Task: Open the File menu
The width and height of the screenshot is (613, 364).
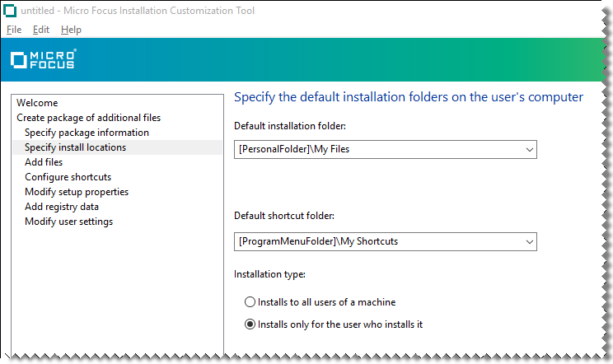Action: click(x=14, y=30)
